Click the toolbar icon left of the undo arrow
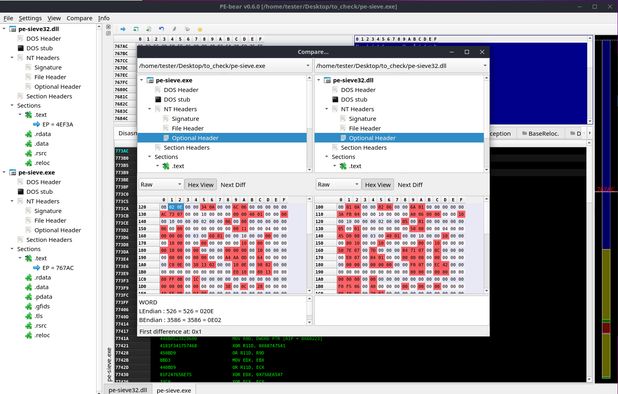 click(149, 29)
